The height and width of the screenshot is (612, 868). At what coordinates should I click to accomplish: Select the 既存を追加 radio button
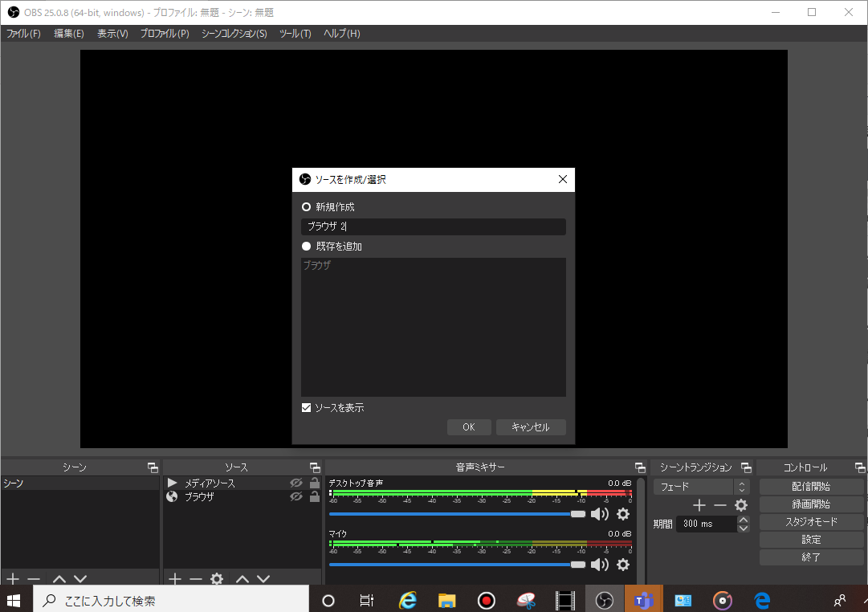coord(306,246)
